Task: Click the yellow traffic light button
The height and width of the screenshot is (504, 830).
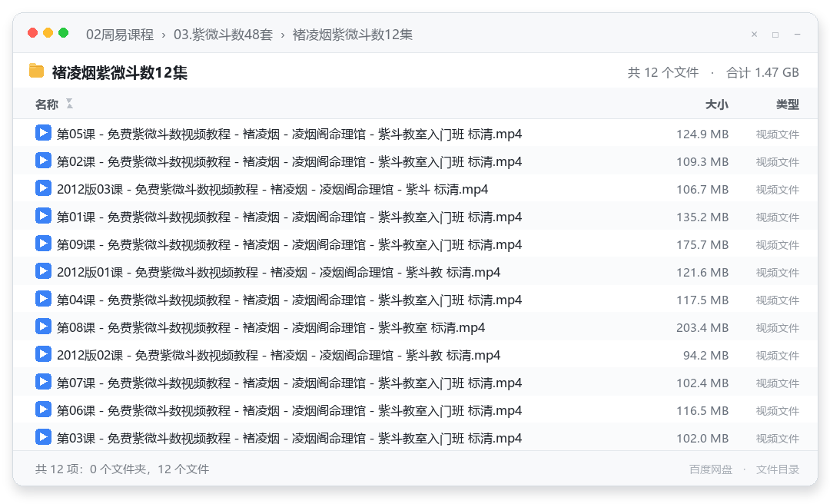Action: click(x=48, y=33)
